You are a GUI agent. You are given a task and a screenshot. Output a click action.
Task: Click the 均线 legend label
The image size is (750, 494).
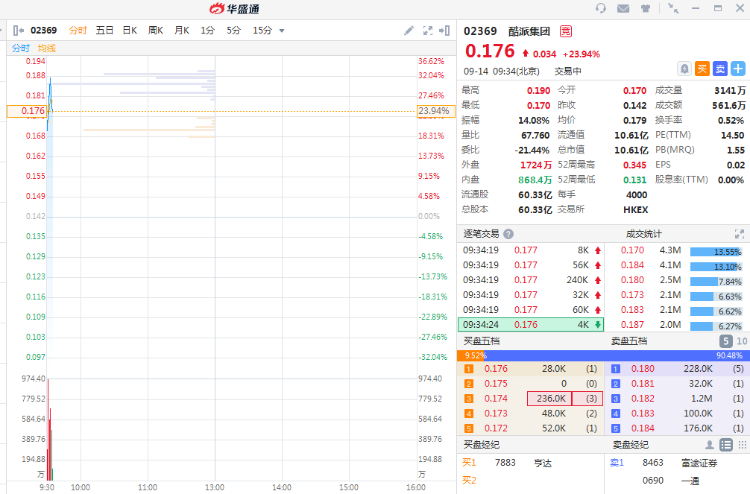(46, 48)
